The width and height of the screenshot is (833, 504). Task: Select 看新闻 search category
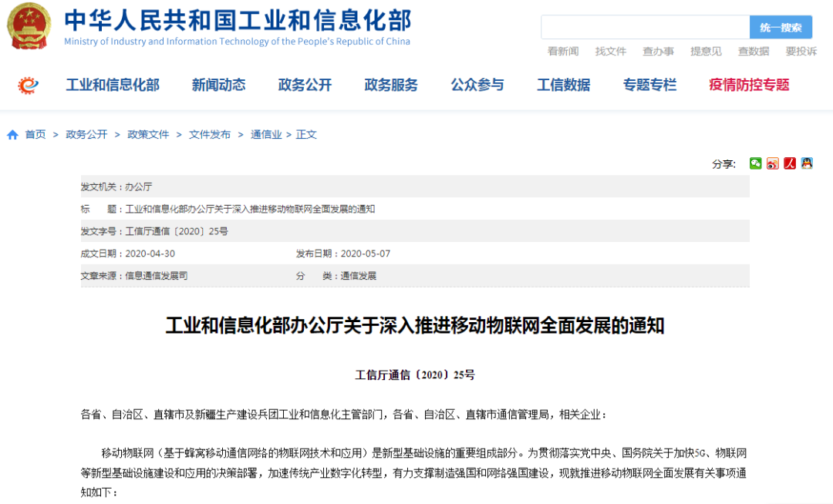tap(563, 52)
